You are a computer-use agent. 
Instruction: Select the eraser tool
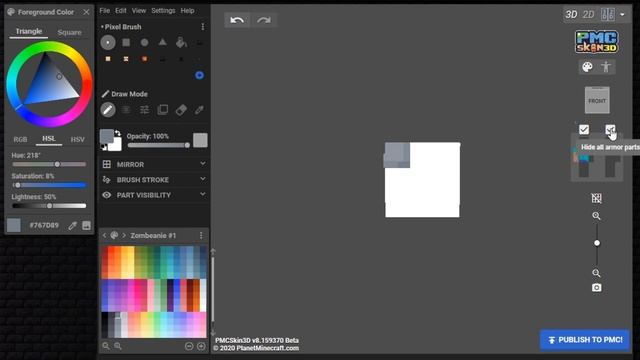pos(181,110)
